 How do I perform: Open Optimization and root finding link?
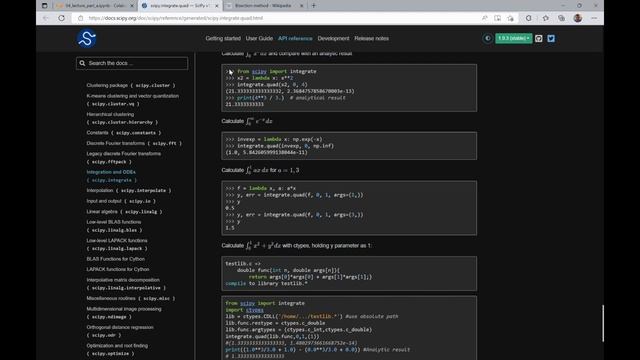pyautogui.click(x=117, y=349)
